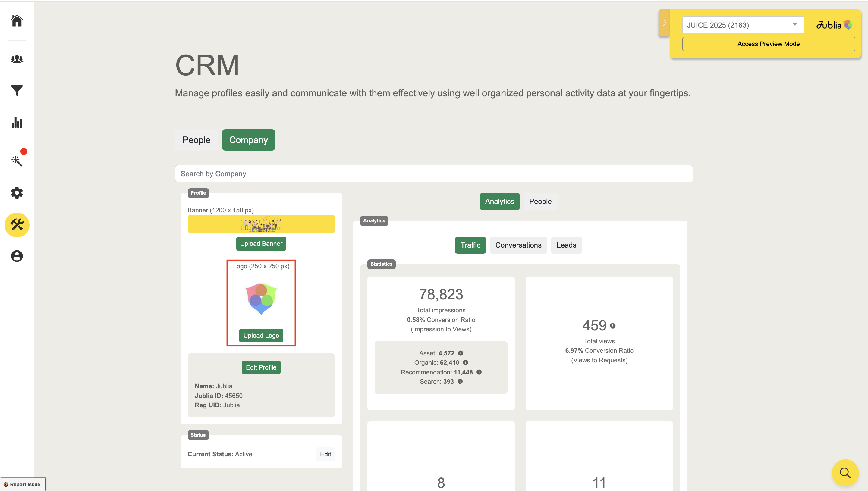
Task: Open the Home icon in sidebar
Action: pos(17,20)
